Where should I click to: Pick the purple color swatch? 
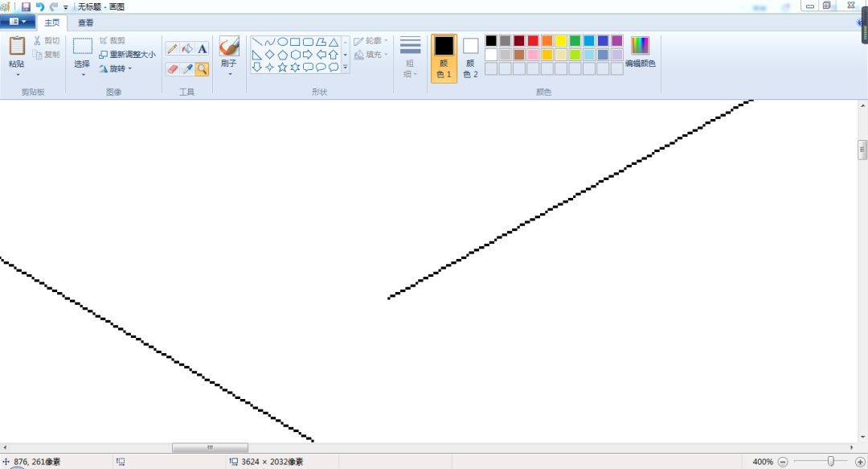(616, 40)
